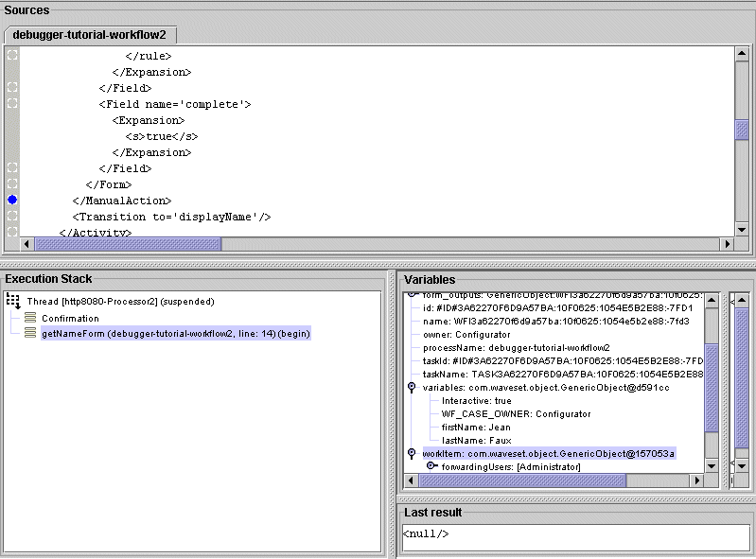
Task: Click the suspended thread icon
Action: (13, 301)
